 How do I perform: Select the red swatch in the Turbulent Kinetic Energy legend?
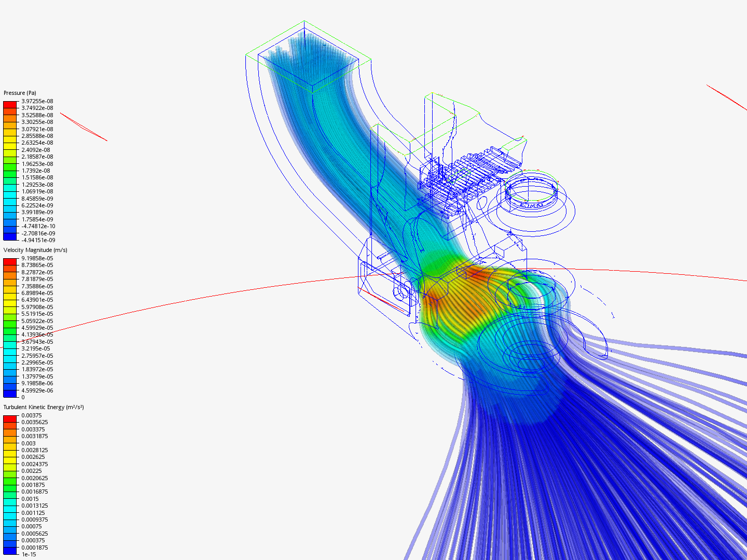click(x=10, y=419)
